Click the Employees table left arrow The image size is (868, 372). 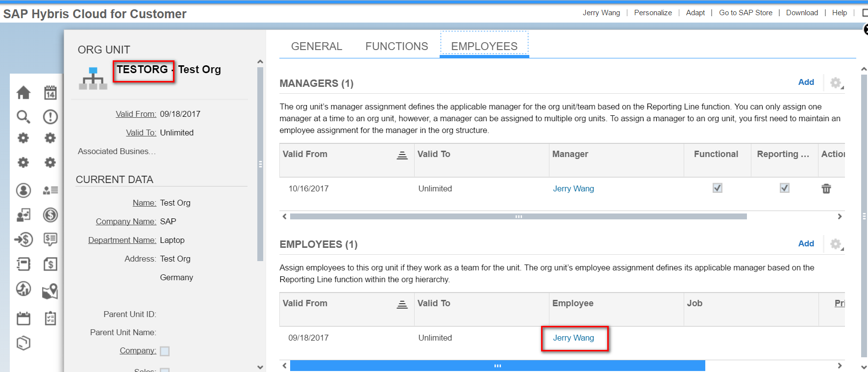(x=284, y=366)
